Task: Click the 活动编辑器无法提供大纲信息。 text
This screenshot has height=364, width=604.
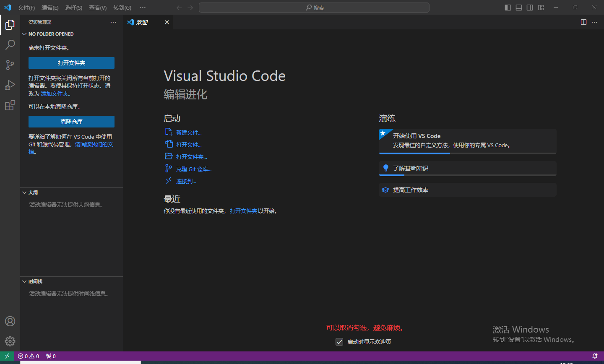Action: (x=66, y=205)
